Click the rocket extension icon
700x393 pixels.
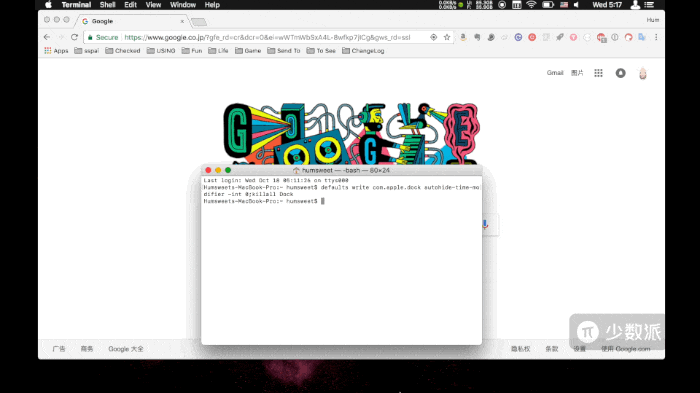click(560, 37)
